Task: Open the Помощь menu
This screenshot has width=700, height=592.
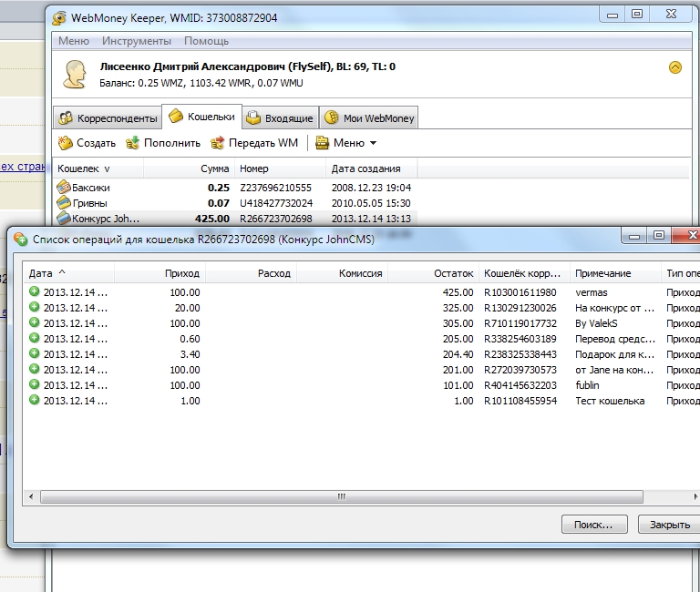Action: point(206,41)
